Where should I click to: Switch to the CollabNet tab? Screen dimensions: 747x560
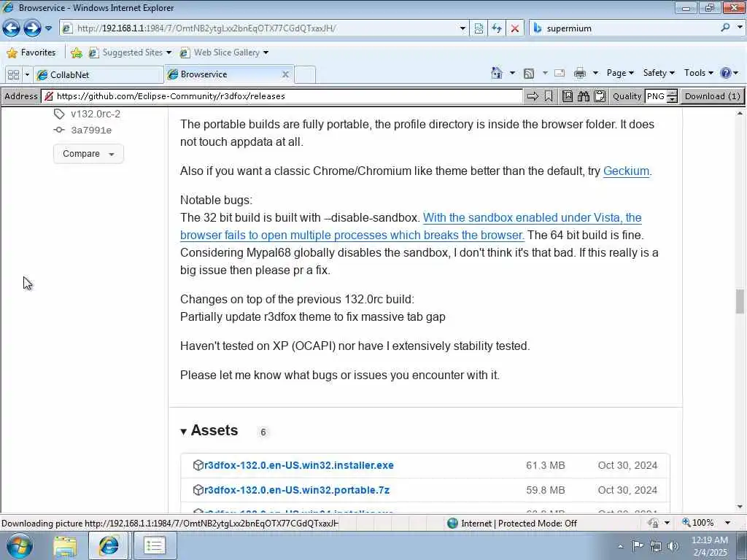click(x=99, y=74)
